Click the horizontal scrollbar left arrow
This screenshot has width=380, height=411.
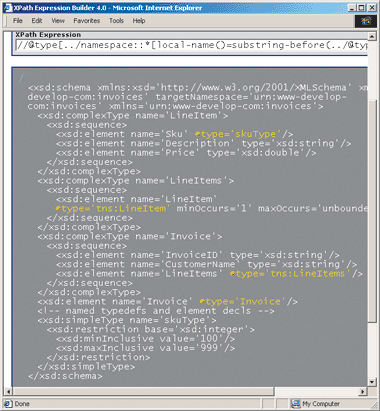tap(8, 391)
